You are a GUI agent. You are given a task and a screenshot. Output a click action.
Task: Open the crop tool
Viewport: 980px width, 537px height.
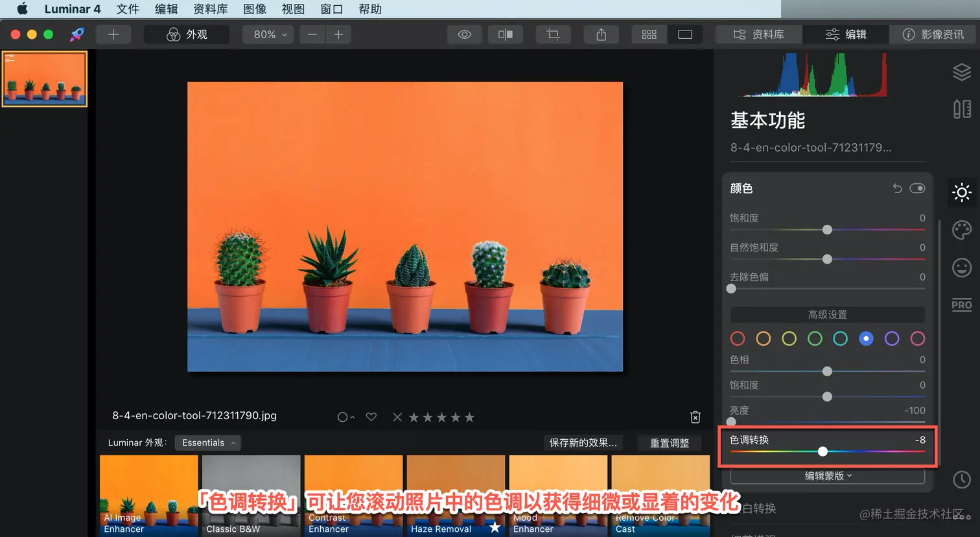(x=553, y=34)
